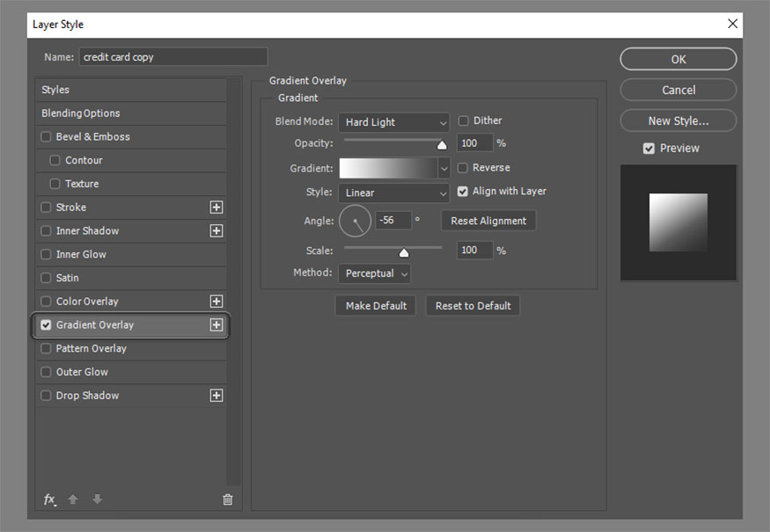Enable Inner Glow checkbox
The height and width of the screenshot is (532, 770).
[x=46, y=254]
